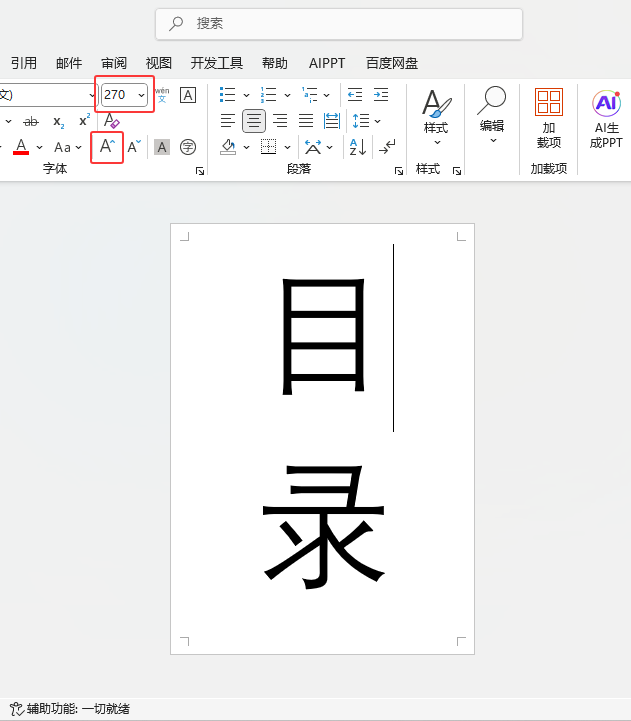Click on the character 录 in the document
Screen dimensions: 631x721
click(x=323, y=527)
